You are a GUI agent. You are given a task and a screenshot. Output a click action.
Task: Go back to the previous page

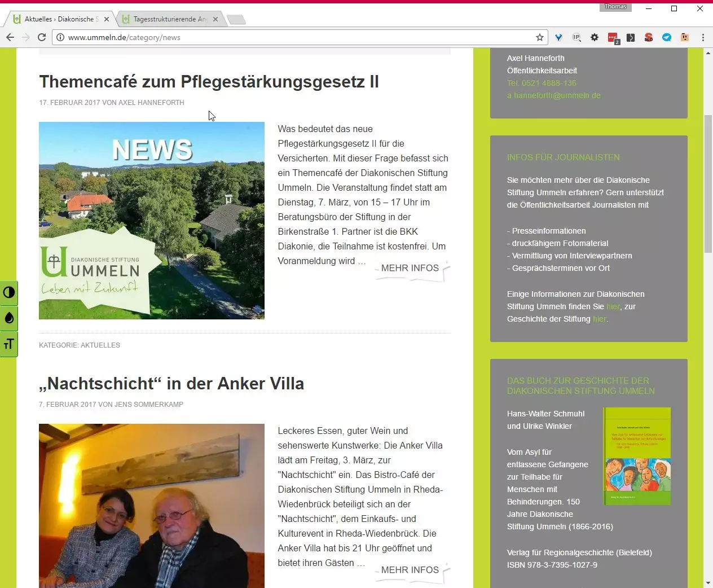[x=10, y=37]
